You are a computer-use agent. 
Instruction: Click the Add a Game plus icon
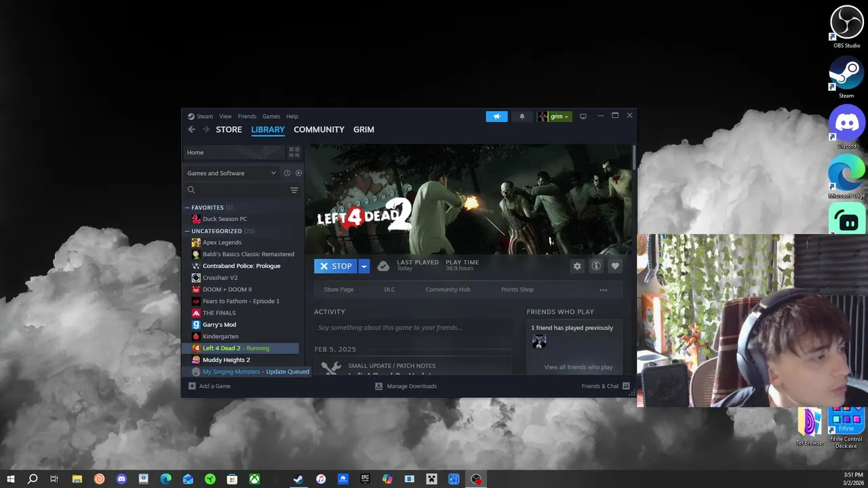[x=192, y=386]
